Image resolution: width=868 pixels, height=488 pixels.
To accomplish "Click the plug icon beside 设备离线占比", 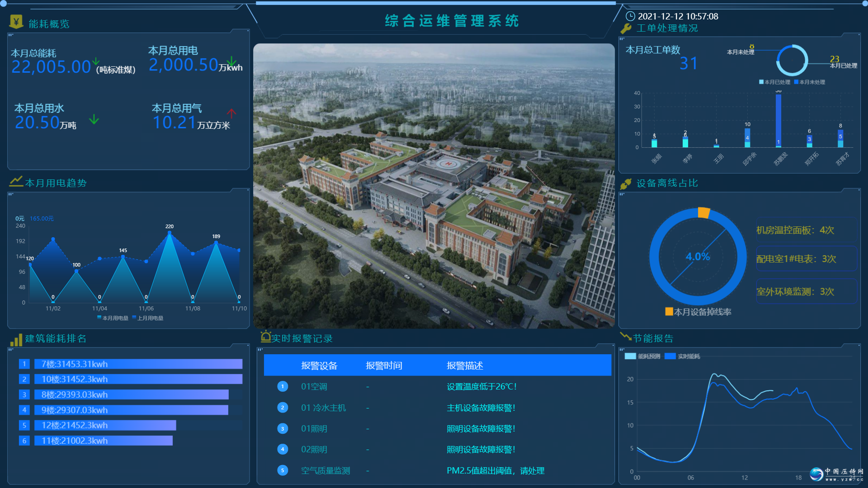I will click(626, 183).
